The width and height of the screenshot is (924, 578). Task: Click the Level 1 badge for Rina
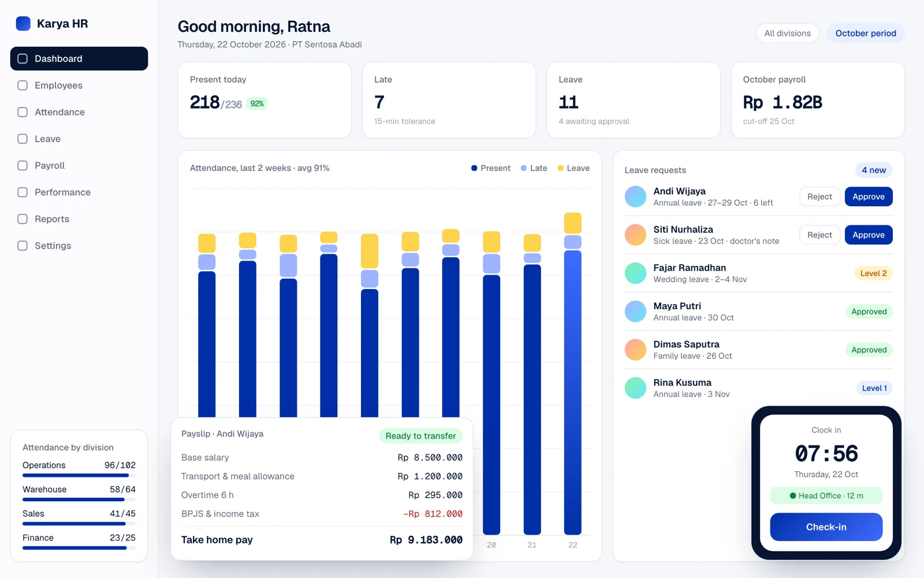tap(874, 388)
